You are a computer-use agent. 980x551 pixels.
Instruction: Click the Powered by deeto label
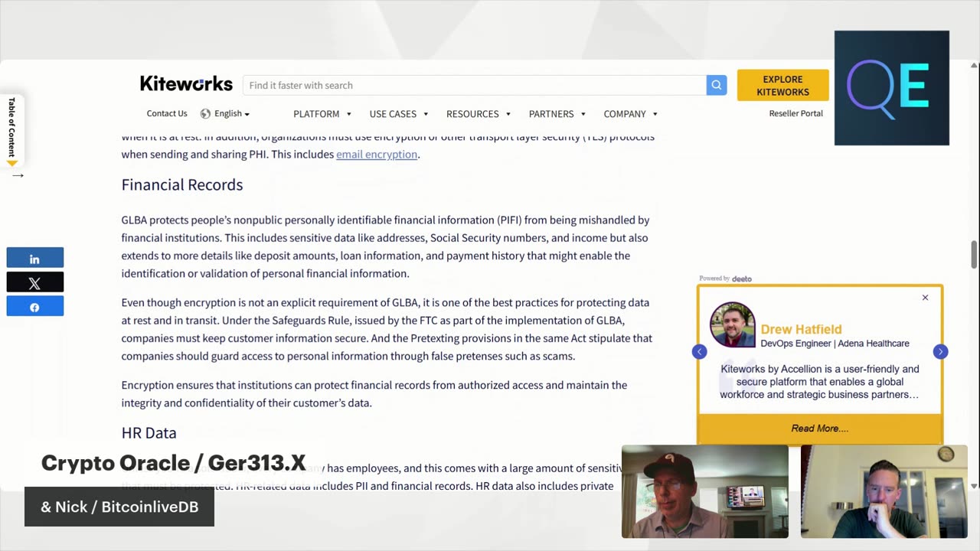coord(726,279)
